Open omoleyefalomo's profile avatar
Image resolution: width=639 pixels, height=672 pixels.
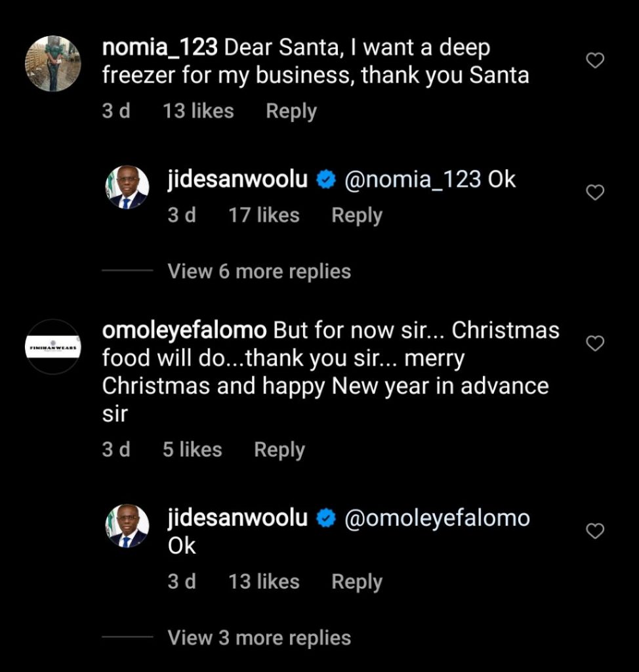coord(53,346)
